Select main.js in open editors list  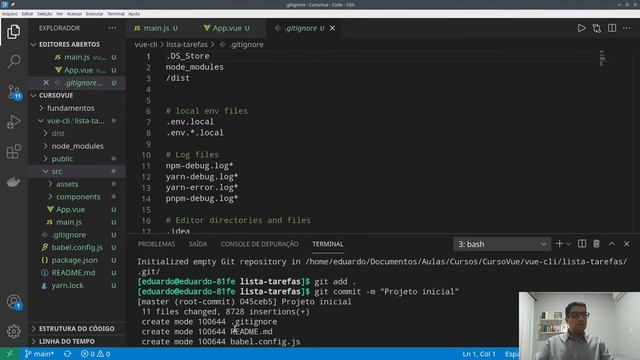(77, 57)
